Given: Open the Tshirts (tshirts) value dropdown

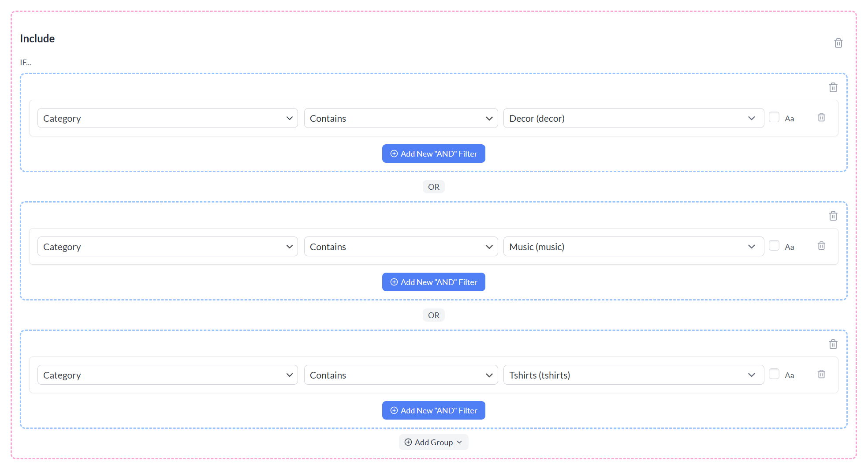Looking at the screenshot, I should pos(633,375).
